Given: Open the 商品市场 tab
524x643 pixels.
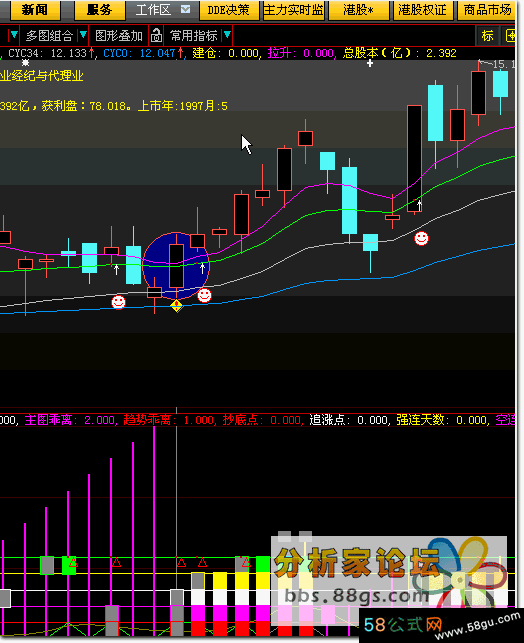Looking at the screenshot, I should (x=487, y=10).
